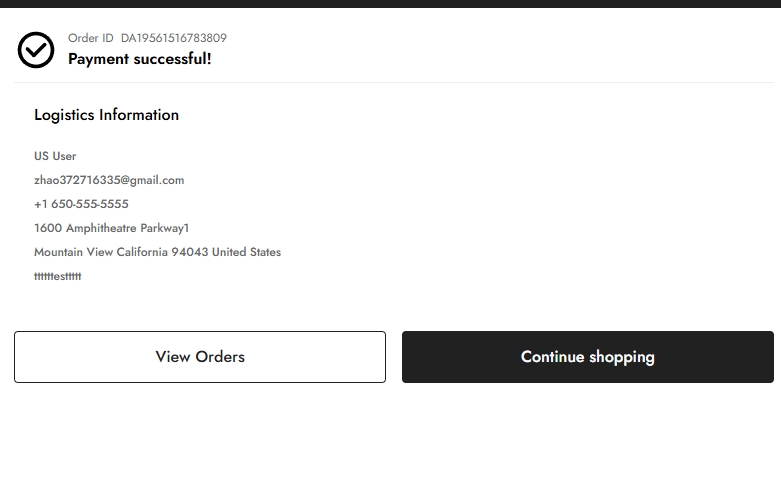Select the recipient name "US User"

[x=55, y=156]
